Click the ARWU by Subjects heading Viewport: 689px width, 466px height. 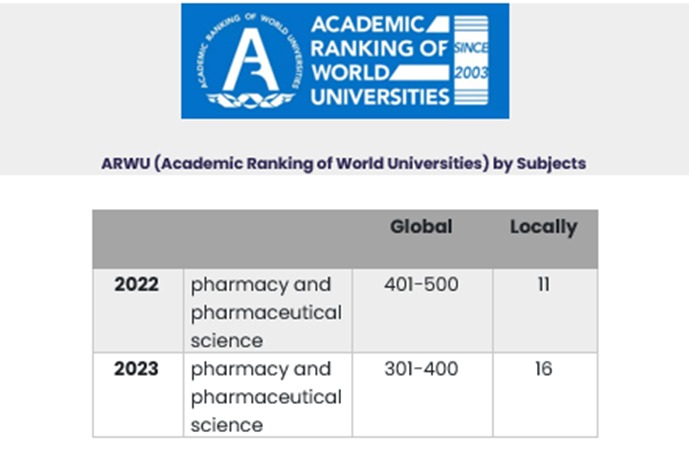[344, 163]
